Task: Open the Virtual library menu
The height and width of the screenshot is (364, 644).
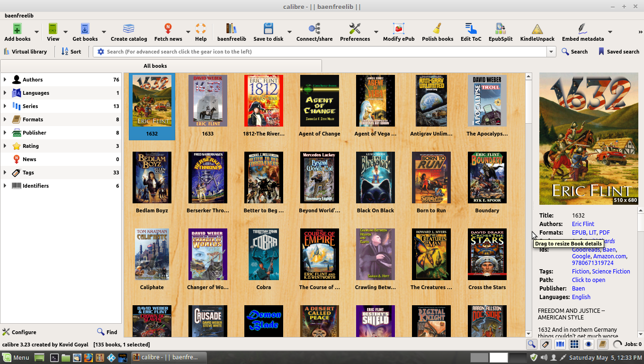Action: tap(25, 52)
